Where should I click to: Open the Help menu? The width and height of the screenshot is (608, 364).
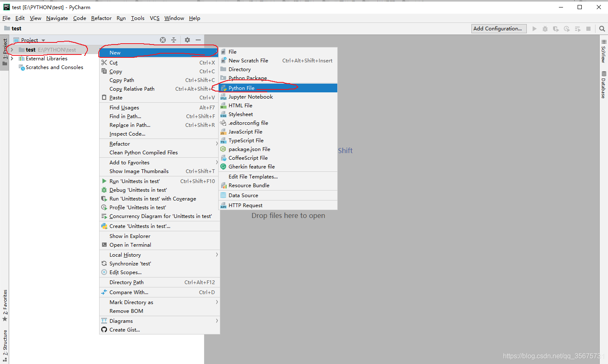(194, 18)
